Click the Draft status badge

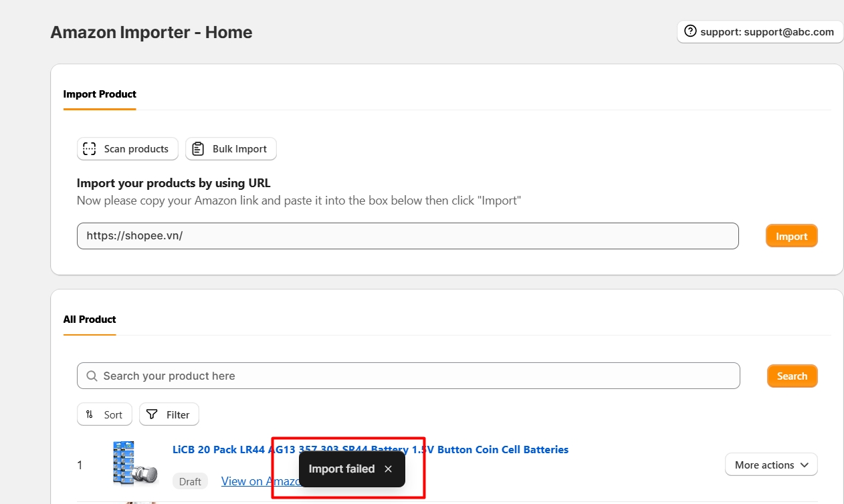(190, 481)
